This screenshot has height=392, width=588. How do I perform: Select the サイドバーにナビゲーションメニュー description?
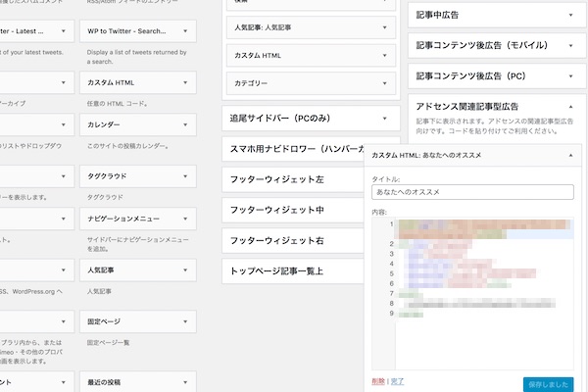(137, 244)
